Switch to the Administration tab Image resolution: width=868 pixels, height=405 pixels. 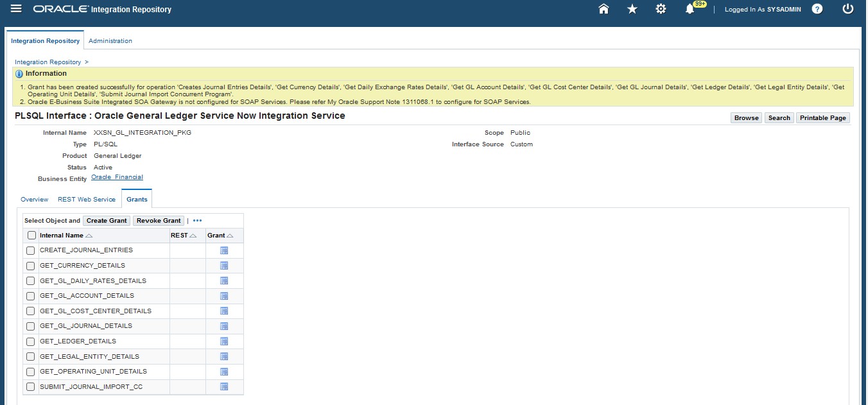click(110, 40)
